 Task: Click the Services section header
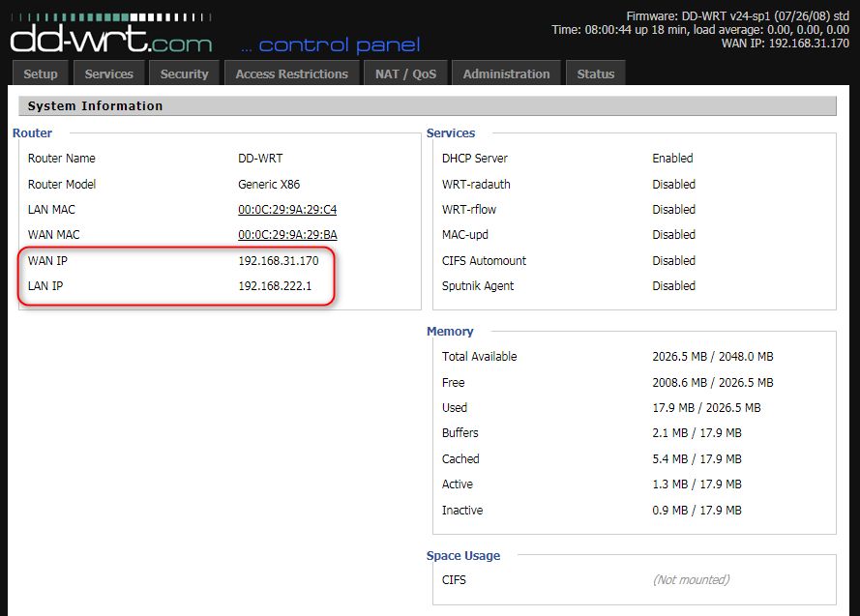click(x=451, y=132)
